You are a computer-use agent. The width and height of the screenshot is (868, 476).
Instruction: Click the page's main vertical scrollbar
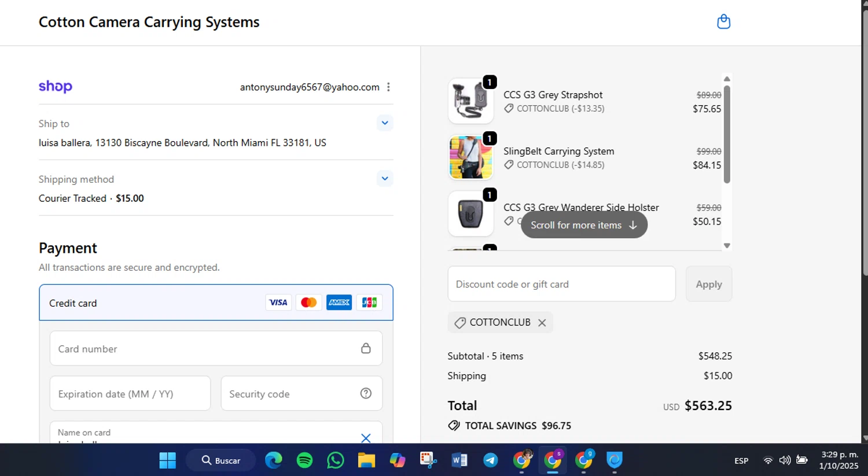(x=865, y=142)
